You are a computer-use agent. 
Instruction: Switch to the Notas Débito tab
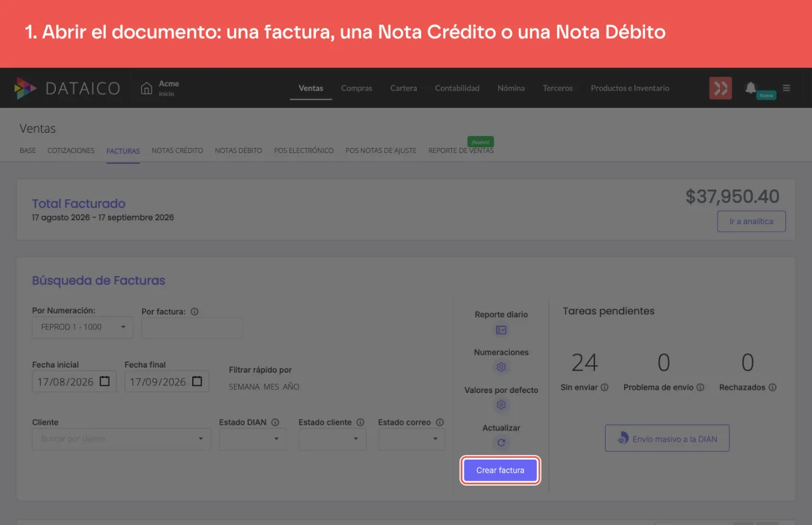[x=239, y=150]
